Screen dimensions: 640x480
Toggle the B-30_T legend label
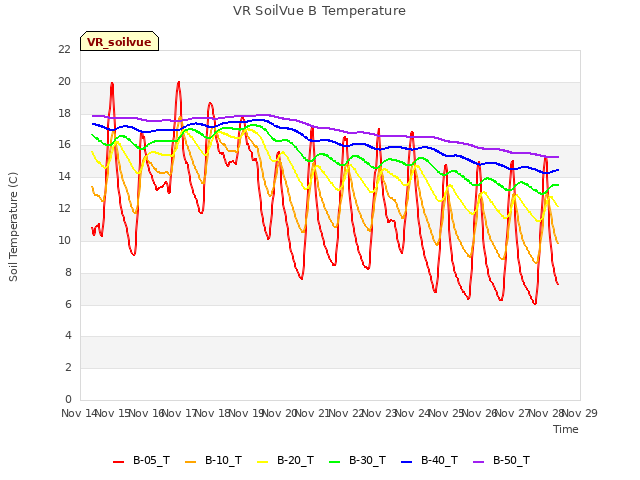(367, 460)
